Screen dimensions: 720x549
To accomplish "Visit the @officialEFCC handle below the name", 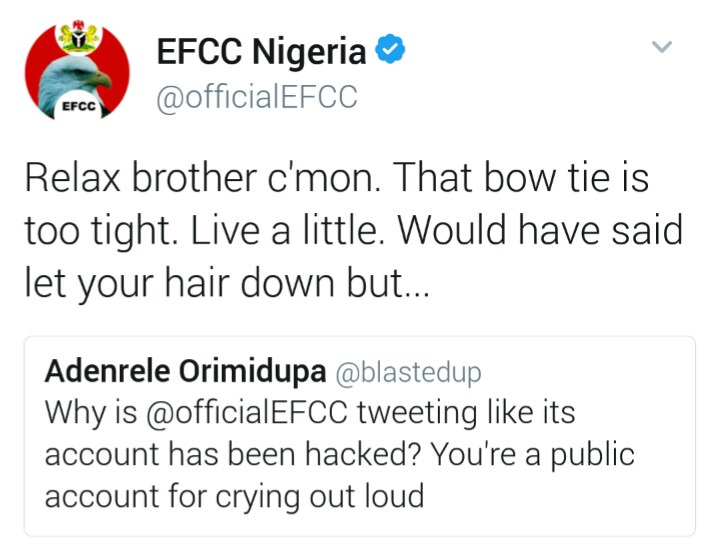I will point(257,97).
